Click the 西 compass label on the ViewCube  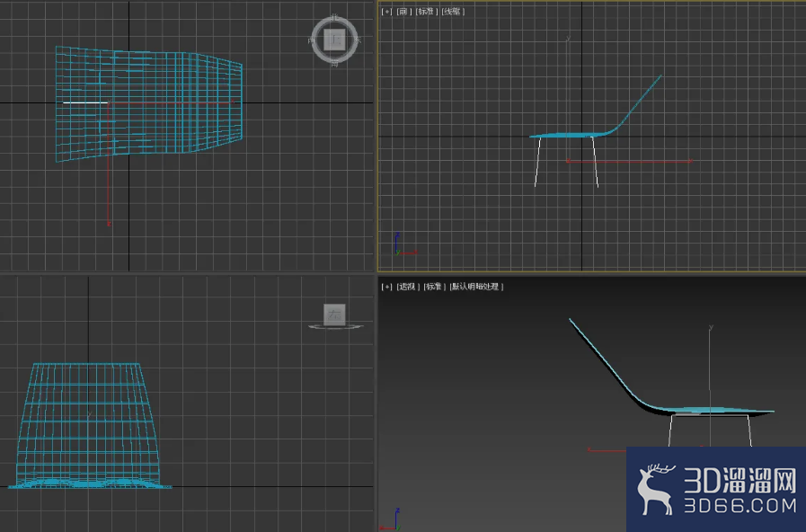coord(312,40)
